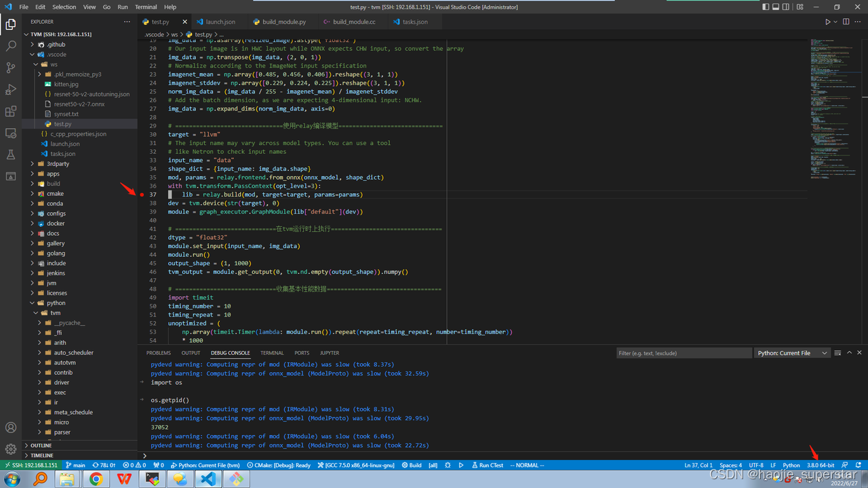
Task: Click GCC 7.5.0 kit selector
Action: coord(355,465)
